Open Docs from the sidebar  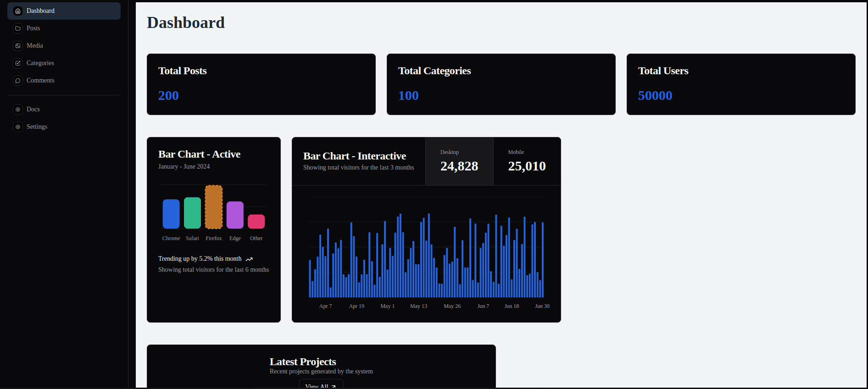64,110
